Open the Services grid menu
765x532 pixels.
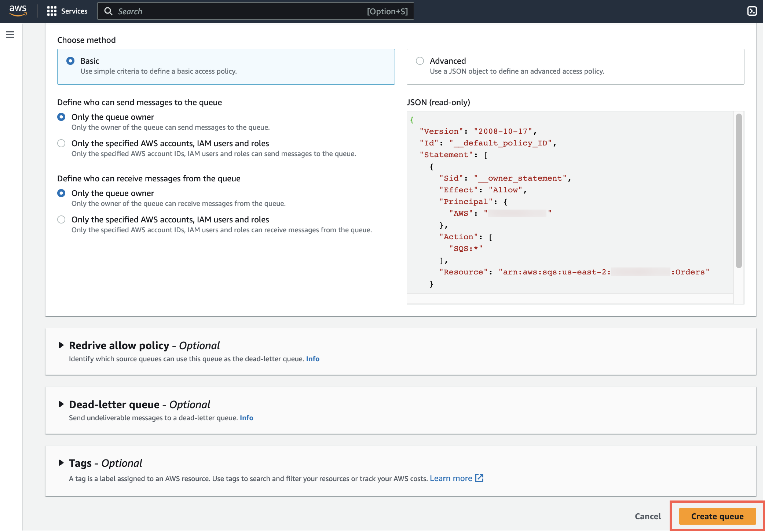tap(52, 11)
